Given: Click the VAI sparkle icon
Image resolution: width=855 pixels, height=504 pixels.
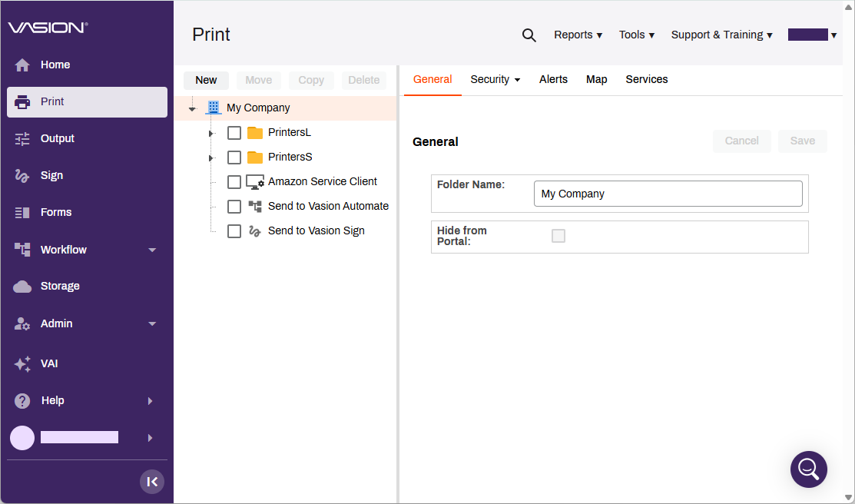Looking at the screenshot, I should [22, 364].
